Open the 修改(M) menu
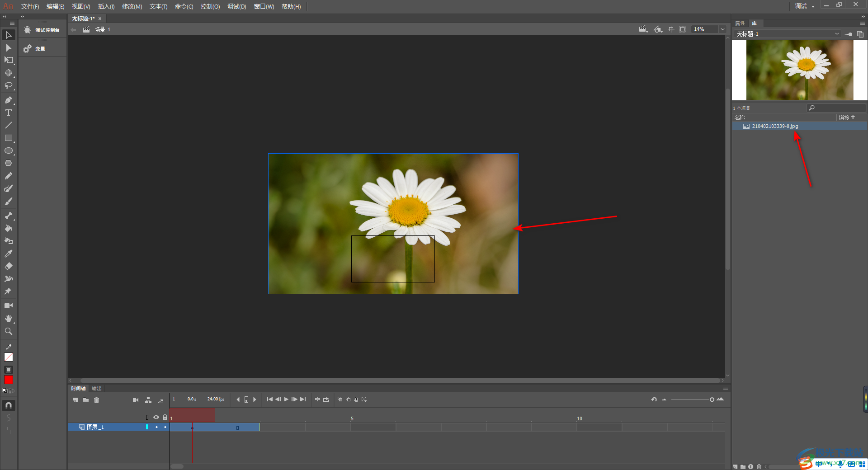Viewport: 868px width, 470px height. [132, 7]
